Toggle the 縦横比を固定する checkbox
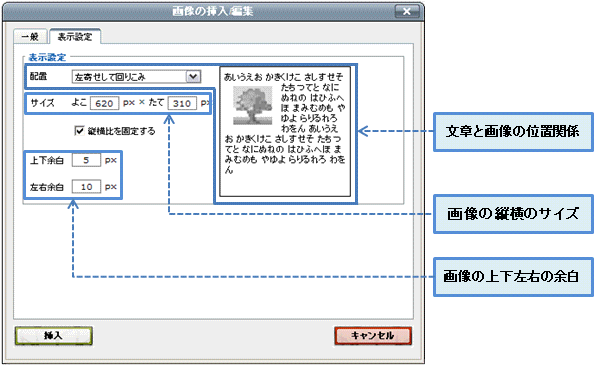The width and height of the screenshot is (595, 366). (x=79, y=131)
